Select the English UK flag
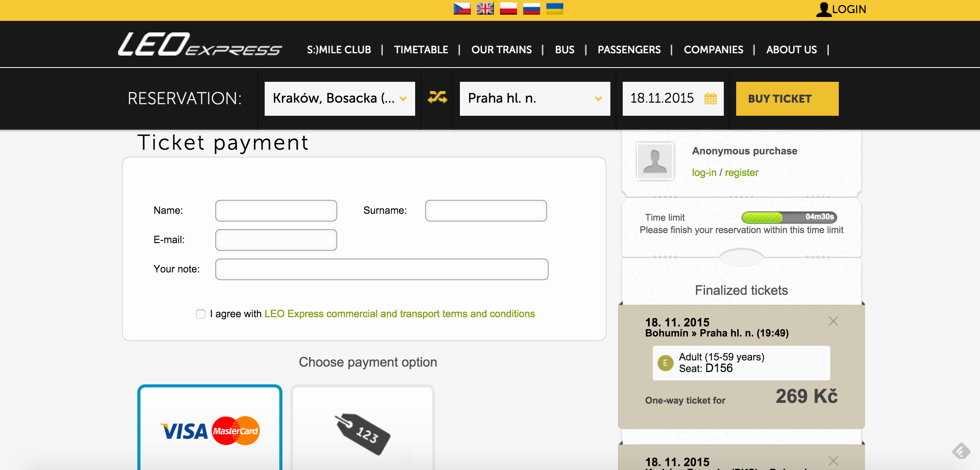The width and height of the screenshot is (980, 470). (485, 8)
